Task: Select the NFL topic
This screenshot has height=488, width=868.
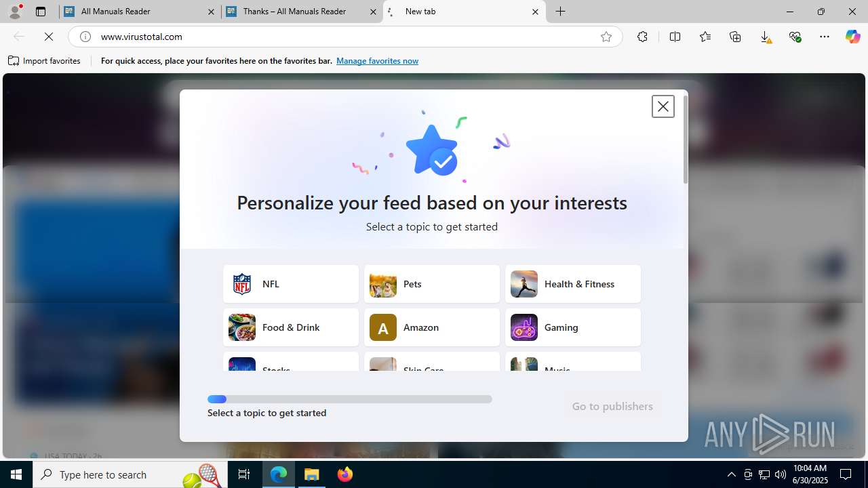Action: click(291, 284)
